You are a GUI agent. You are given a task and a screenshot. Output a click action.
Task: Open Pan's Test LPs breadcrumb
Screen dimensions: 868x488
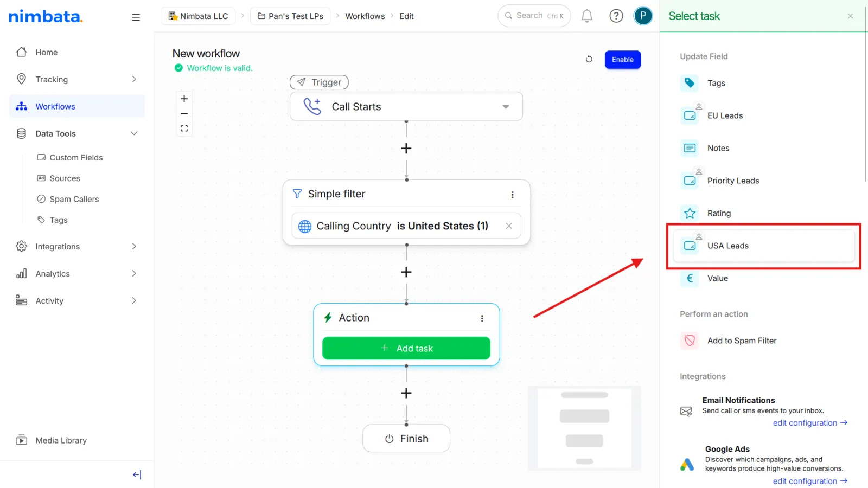[290, 16]
